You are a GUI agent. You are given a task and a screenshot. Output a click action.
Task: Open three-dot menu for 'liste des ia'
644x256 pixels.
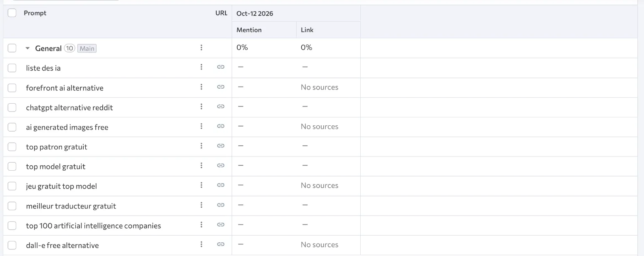[x=201, y=67]
